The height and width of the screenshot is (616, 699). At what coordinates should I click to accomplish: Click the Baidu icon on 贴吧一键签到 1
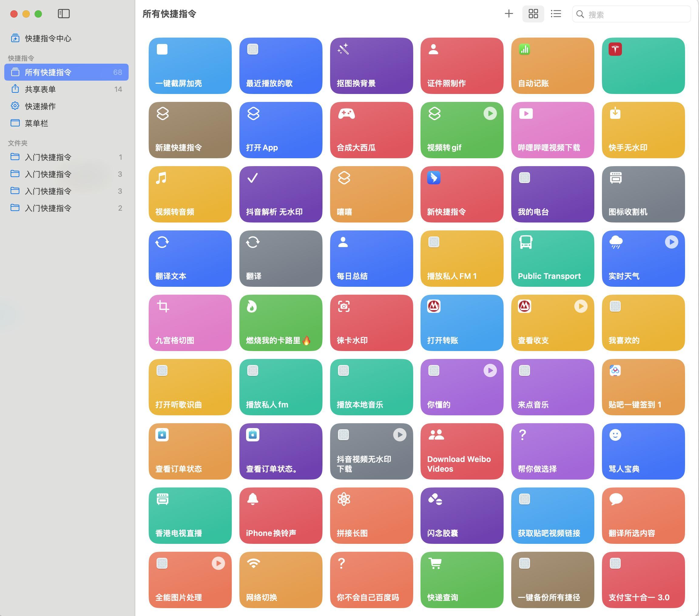click(615, 370)
